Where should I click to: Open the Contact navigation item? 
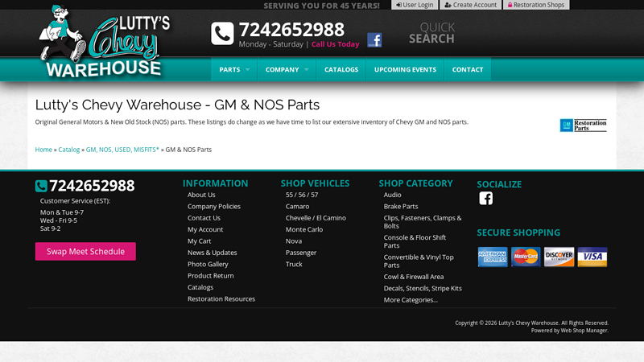(468, 70)
